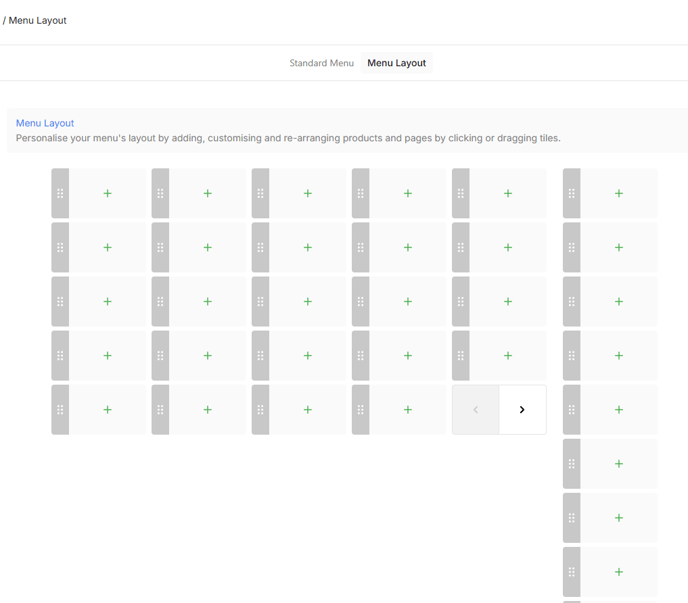Click plus in top tile of right side column
The image size is (688, 603).
618,193
